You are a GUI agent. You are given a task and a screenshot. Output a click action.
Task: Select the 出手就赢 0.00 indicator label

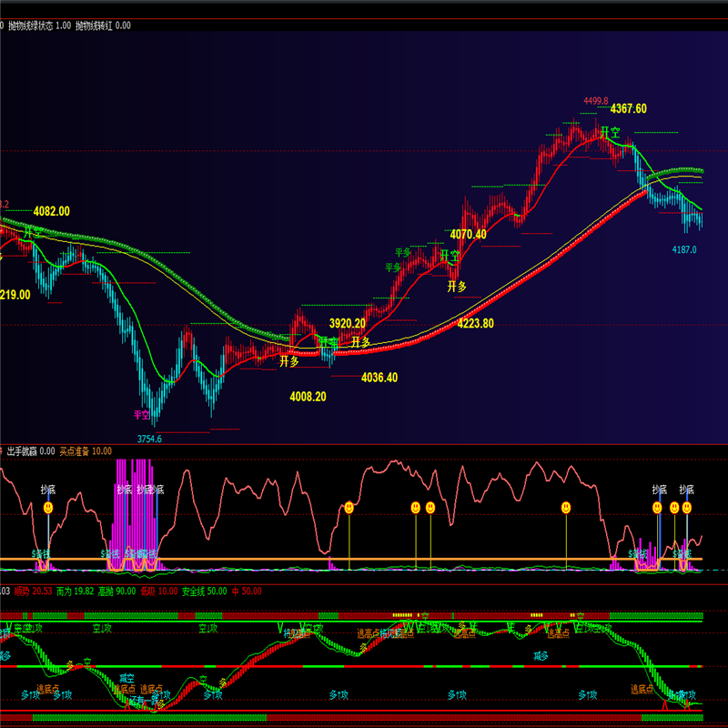31,451
